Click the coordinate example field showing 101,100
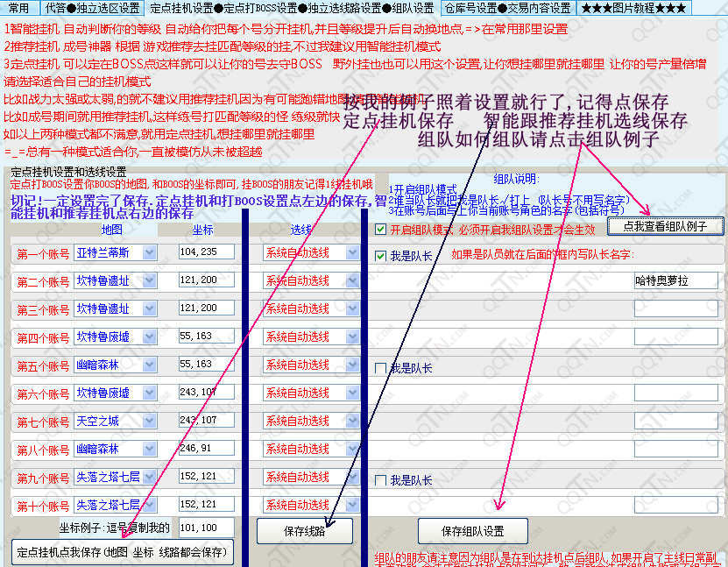Viewport: 728px width, 567px height. click(206, 528)
